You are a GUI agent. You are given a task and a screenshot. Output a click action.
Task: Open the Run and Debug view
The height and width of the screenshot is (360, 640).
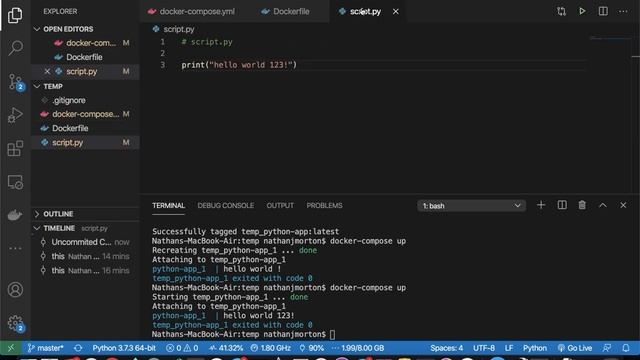[x=15, y=115]
